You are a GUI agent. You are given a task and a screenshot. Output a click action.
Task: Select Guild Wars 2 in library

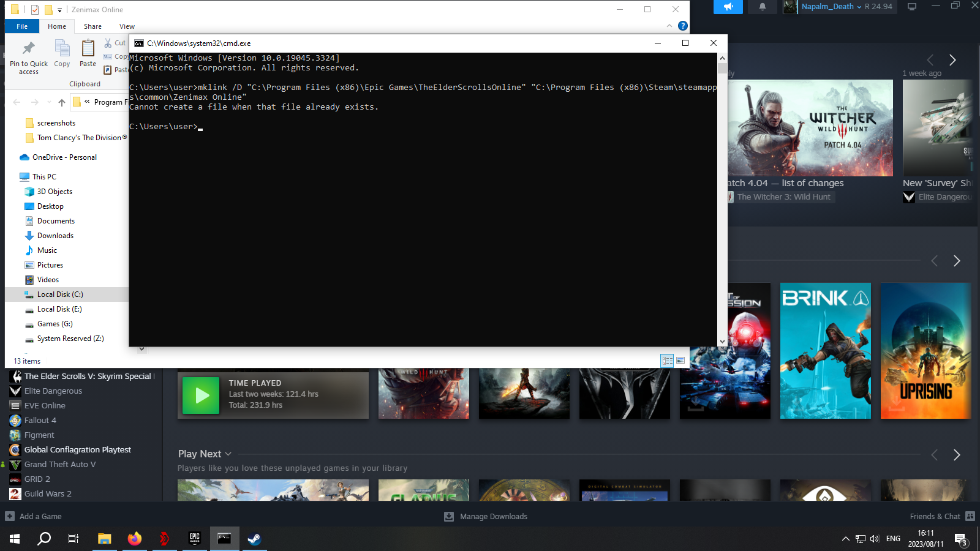[48, 493]
